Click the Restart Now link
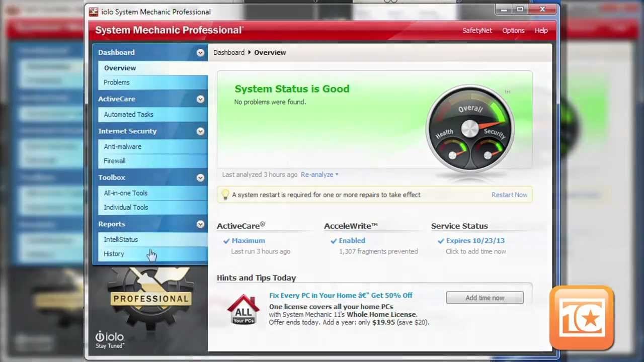The image size is (644, 362). coord(509,195)
